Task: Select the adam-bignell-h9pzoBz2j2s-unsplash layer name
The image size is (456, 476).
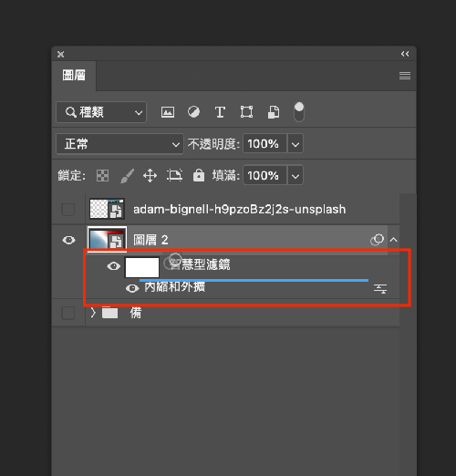Action: 240,210
